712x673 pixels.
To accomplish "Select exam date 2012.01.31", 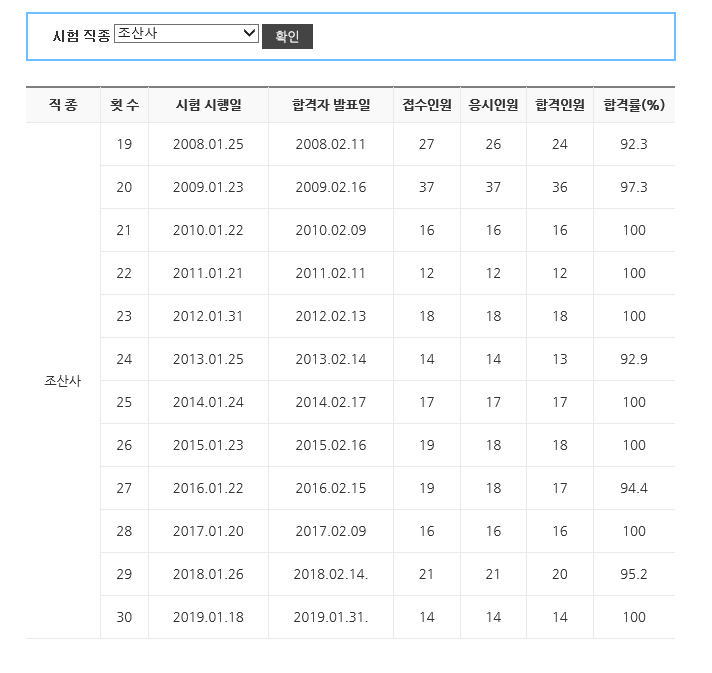I will tap(208, 316).
